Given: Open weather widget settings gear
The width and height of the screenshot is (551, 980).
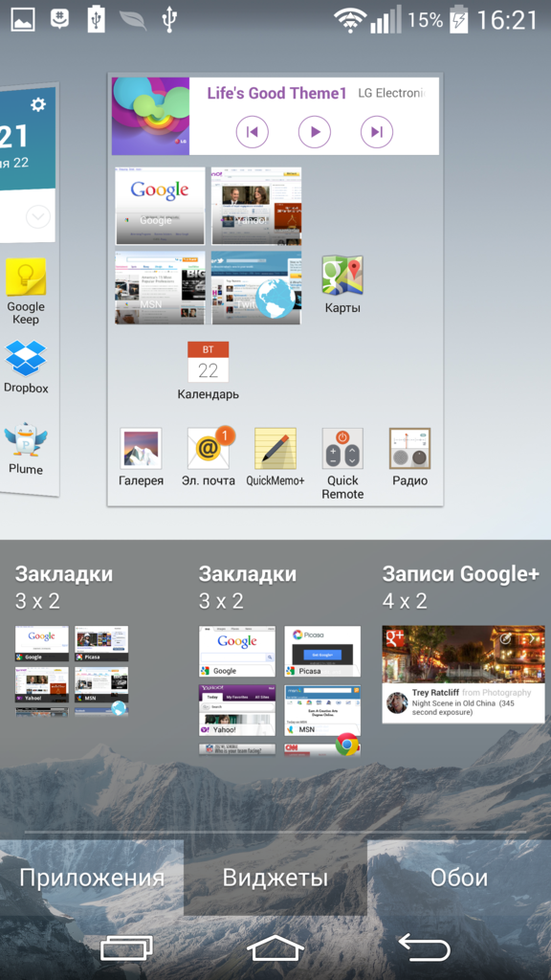Looking at the screenshot, I should (38, 104).
